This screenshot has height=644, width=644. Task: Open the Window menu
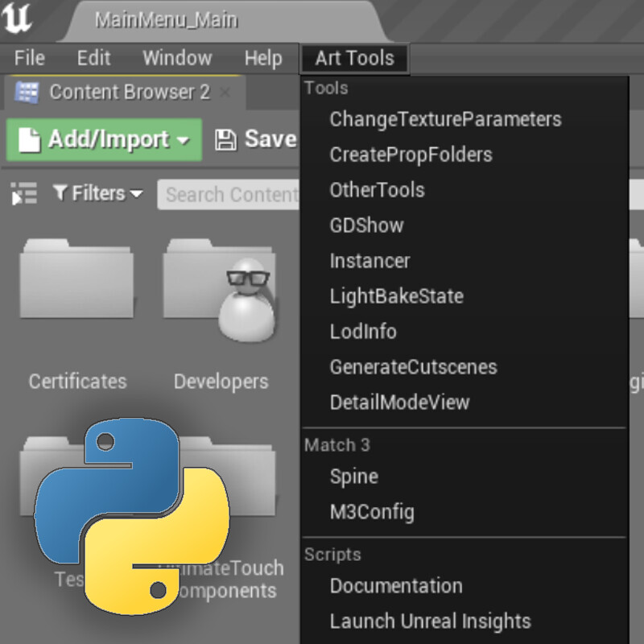pyautogui.click(x=177, y=58)
